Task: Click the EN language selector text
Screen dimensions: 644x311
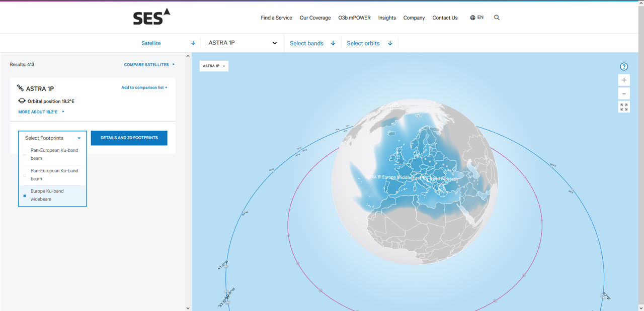Action: tap(480, 18)
